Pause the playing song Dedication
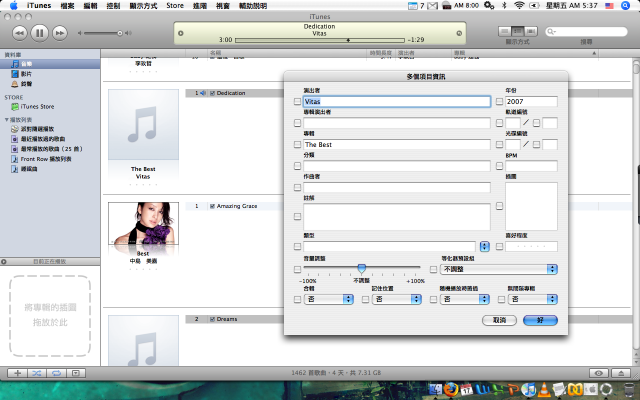 click(40, 33)
